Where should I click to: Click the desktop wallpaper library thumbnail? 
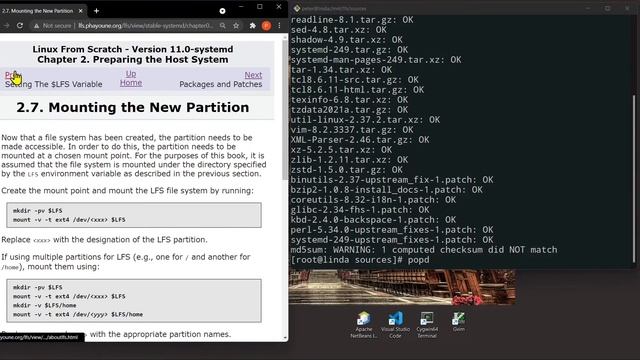pyautogui.click(x=402, y=287)
